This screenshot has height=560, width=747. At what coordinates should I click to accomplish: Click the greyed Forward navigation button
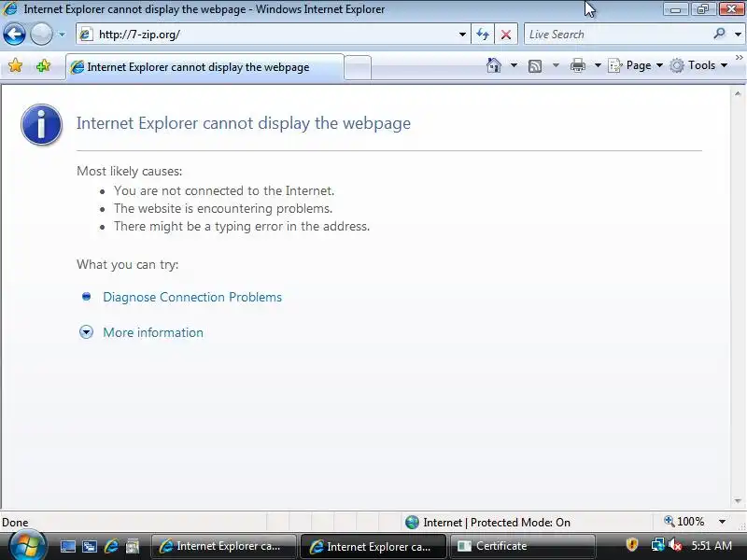tap(41, 35)
